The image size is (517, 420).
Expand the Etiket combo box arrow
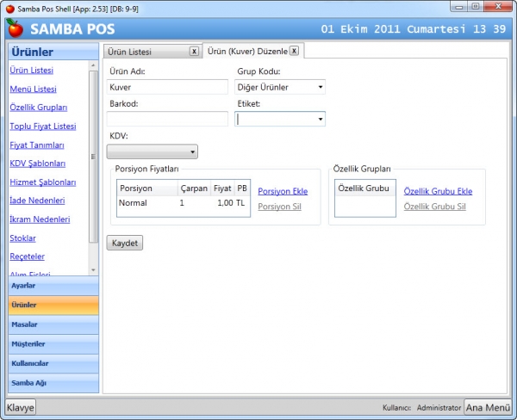[320, 119]
